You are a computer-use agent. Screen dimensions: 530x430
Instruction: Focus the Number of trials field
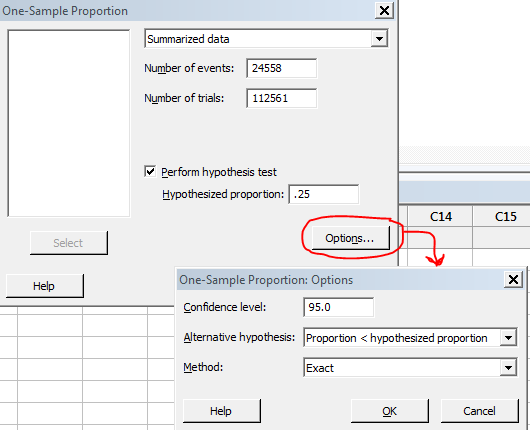(x=282, y=98)
